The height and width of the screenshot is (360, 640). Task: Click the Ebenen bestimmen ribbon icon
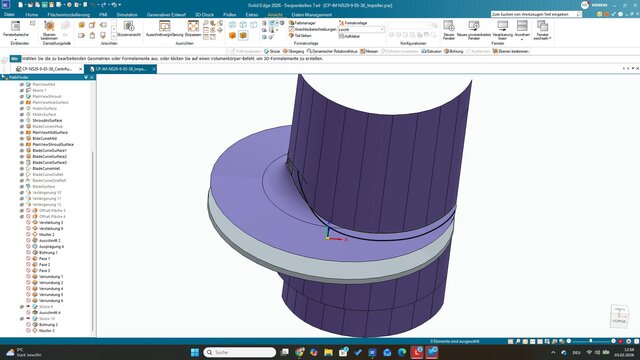click(49, 26)
